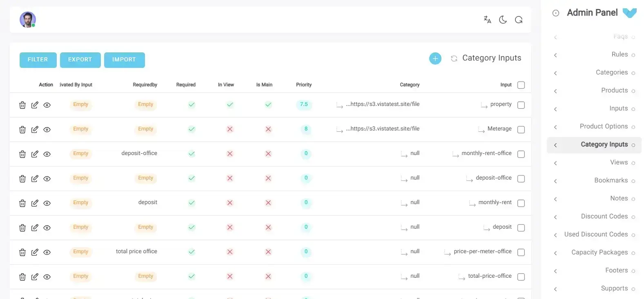The image size is (644, 299).
Task: Click the reload icon beside Category Inputs title
Action: [454, 58]
